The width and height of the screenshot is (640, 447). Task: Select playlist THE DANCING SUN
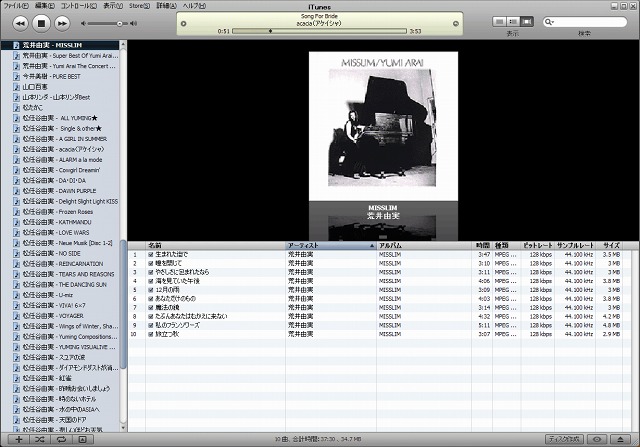coord(60,285)
